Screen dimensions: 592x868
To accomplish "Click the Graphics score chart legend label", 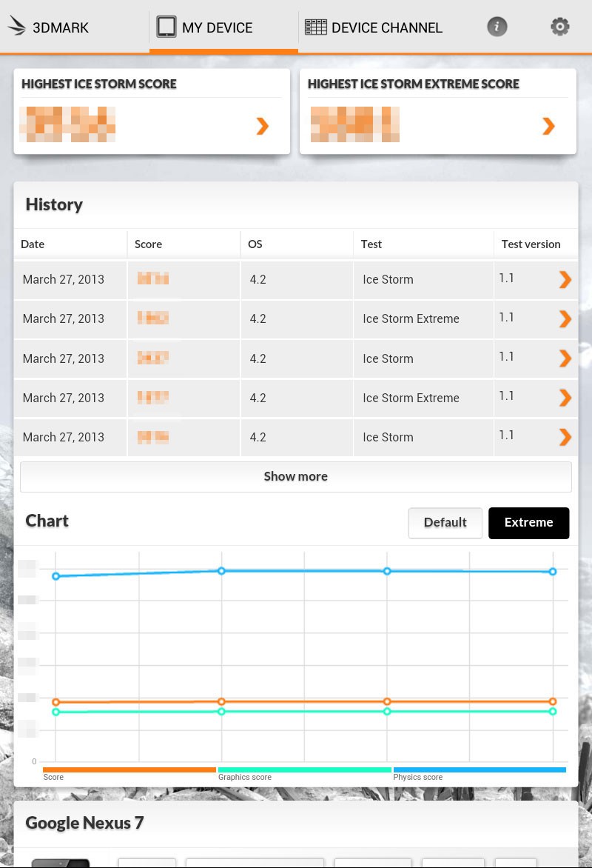I will (x=245, y=777).
